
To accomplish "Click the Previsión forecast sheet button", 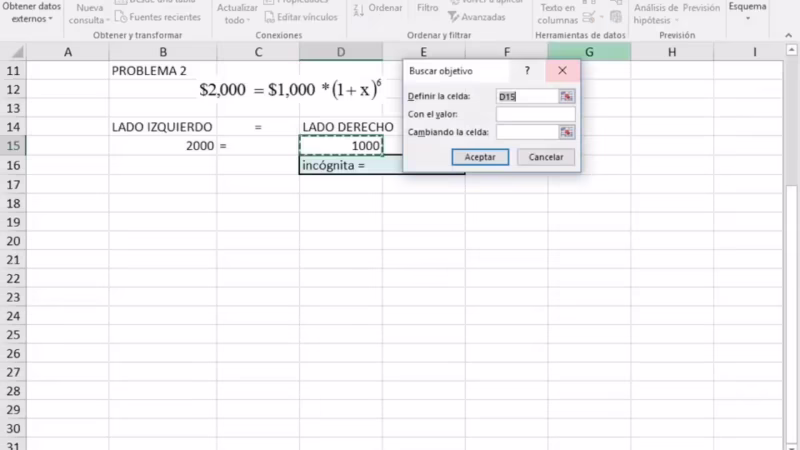I will point(701,8).
